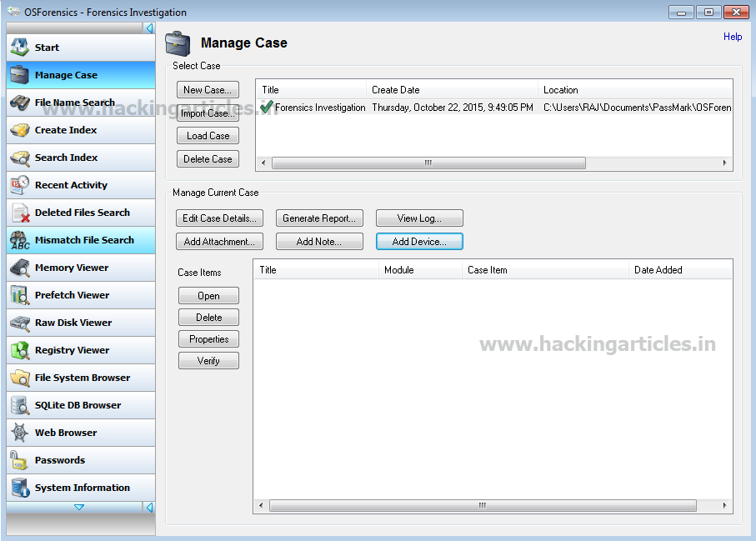Switch to Registry Viewer module
The image size is (756, 541).
pyautogui.click(x=81, y=350)
